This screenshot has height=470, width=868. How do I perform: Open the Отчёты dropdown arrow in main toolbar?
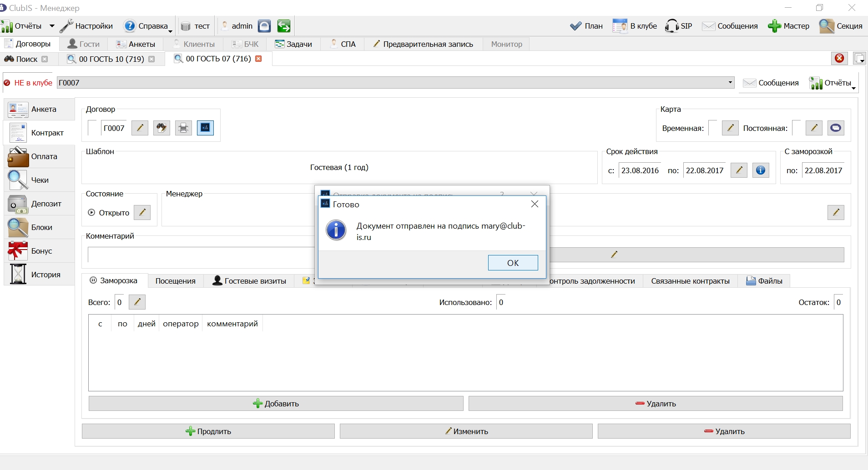click(52, 26)
